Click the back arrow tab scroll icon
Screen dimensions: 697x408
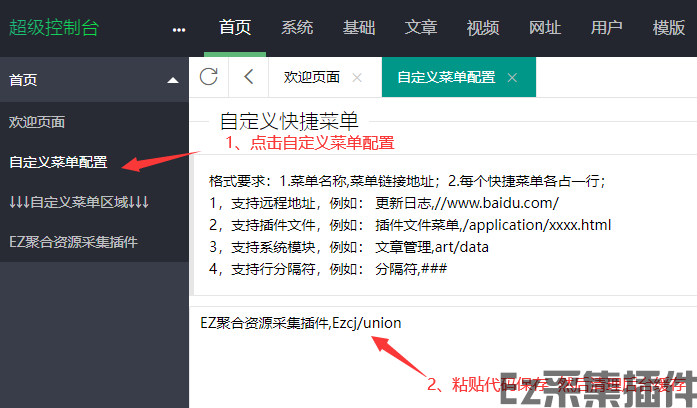point(249,77)
